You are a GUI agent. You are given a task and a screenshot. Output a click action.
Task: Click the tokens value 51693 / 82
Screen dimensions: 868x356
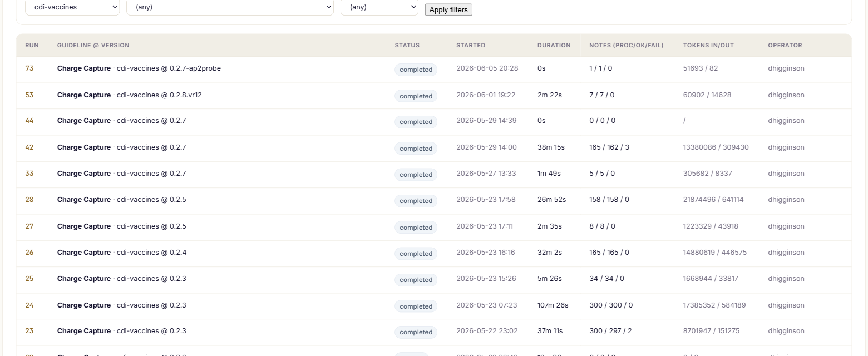click(701, 68)
